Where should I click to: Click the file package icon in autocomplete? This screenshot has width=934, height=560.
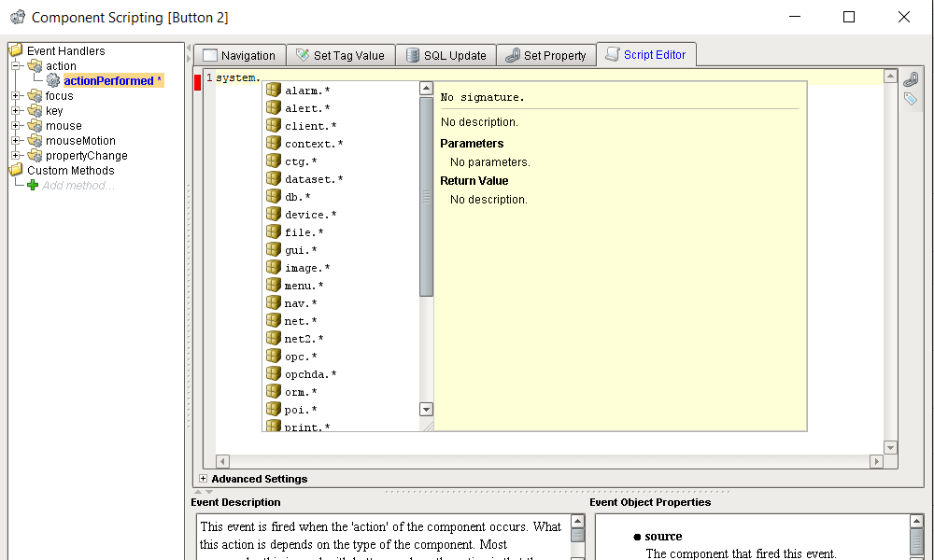tap(274, 231)
